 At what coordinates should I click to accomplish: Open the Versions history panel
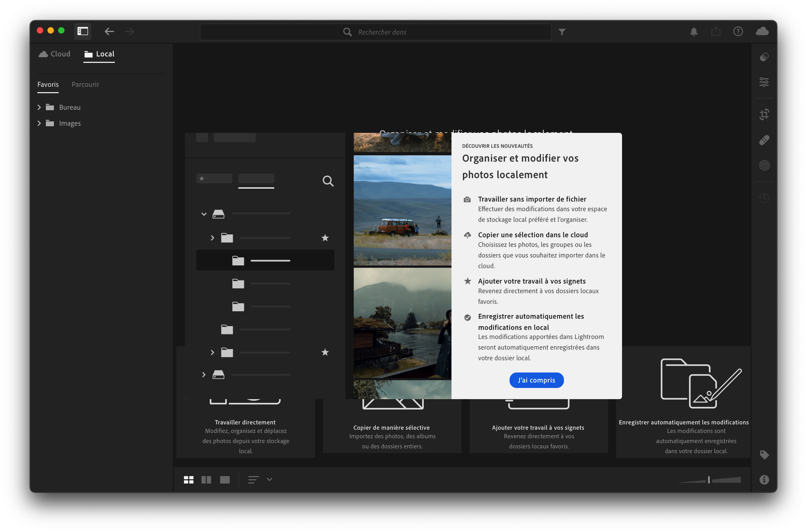click(764, 198)
